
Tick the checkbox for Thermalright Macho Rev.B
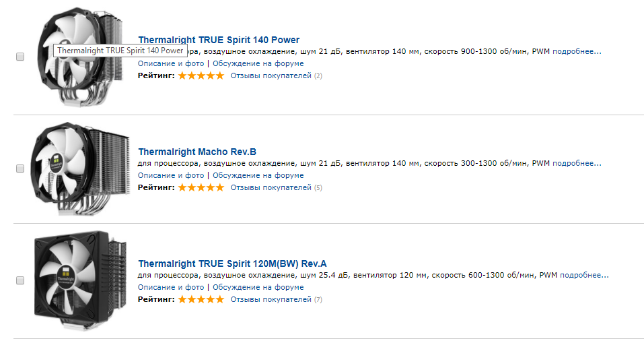coord(20,168)
